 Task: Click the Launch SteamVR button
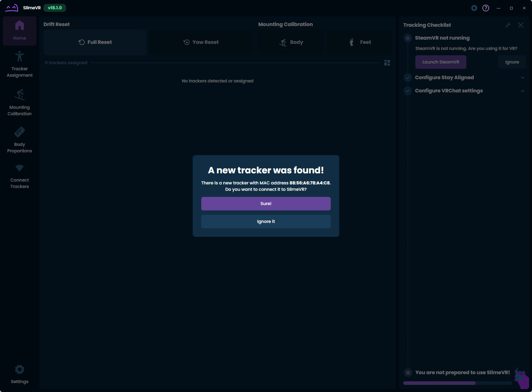[441, 62]
